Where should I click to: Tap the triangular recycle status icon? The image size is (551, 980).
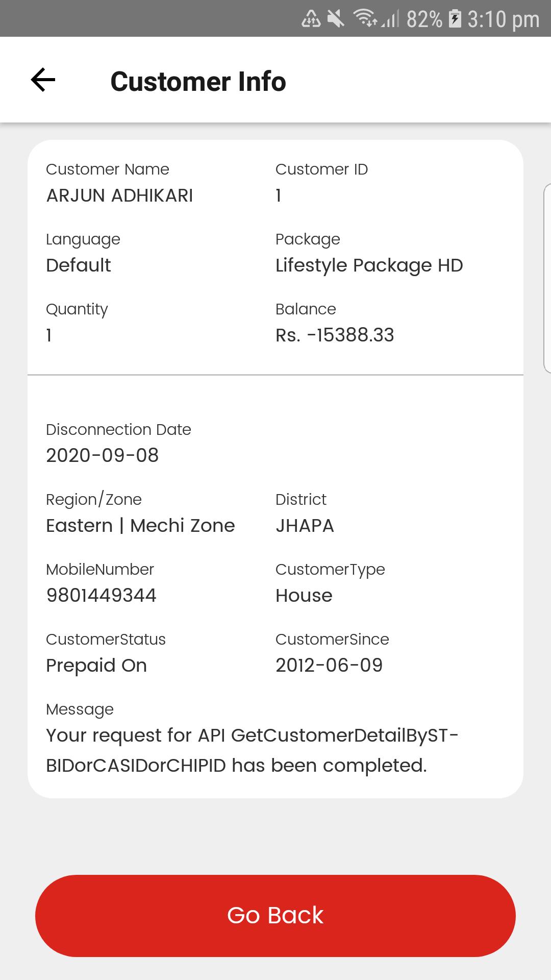point(311,19)
